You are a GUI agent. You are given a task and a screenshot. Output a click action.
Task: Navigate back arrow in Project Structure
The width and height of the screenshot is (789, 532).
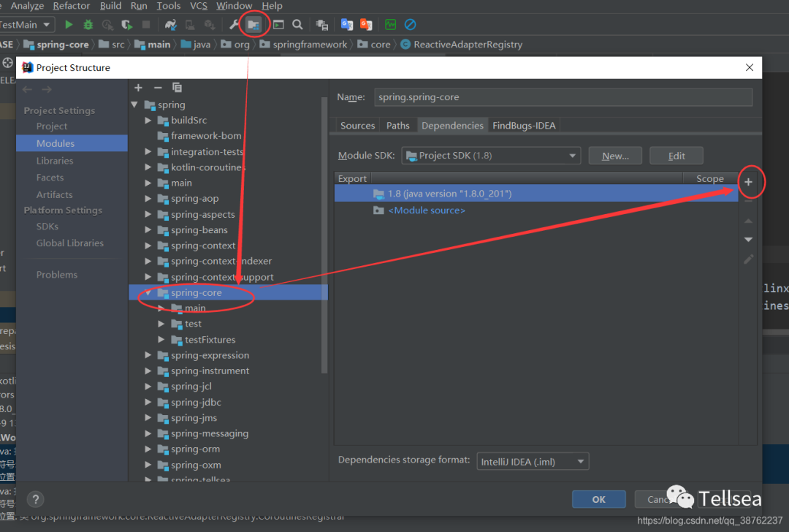[x=27, y=89]
